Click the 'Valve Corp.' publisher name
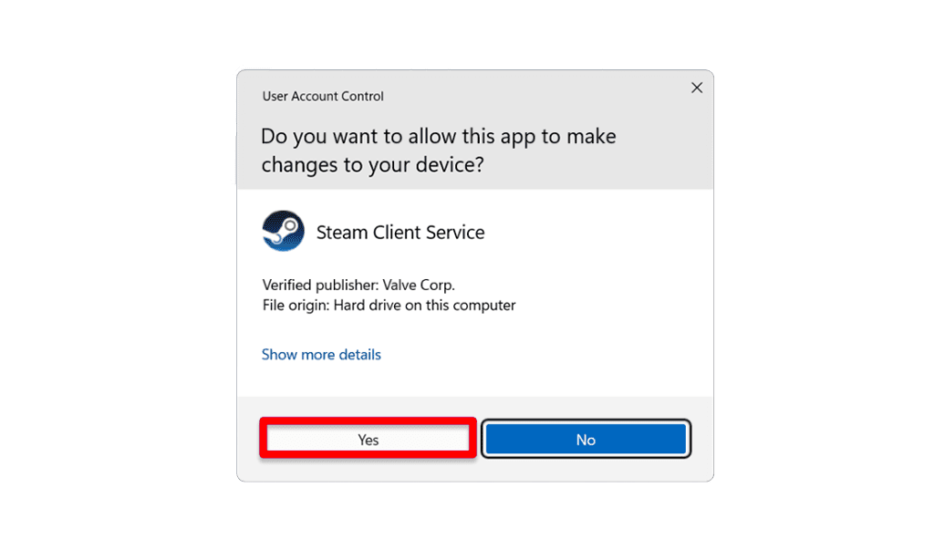This screenshot has height=560, width=934. pos(419,285)
